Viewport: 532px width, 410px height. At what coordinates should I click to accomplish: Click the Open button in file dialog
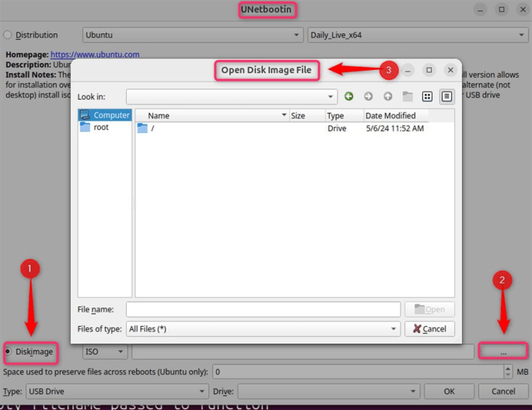click(x=429, y=310)
